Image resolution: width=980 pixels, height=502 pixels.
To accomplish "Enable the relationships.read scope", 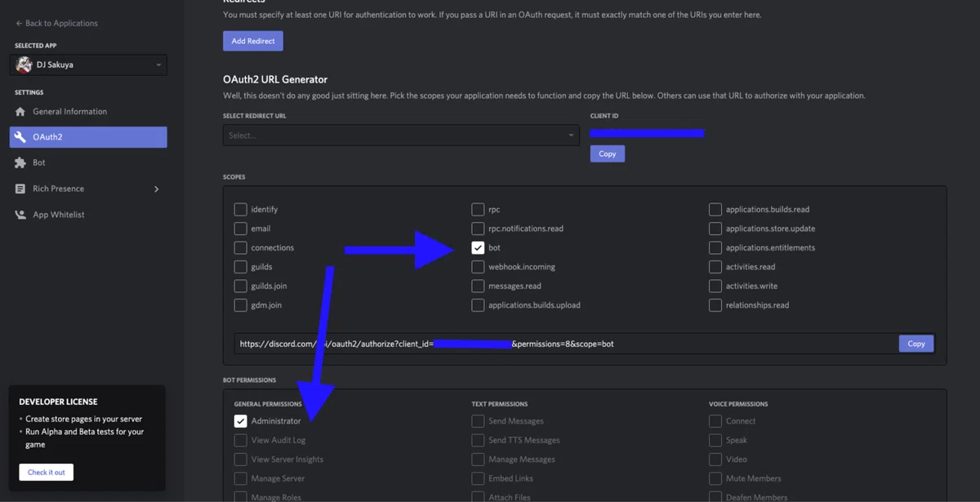I will 715,305.
